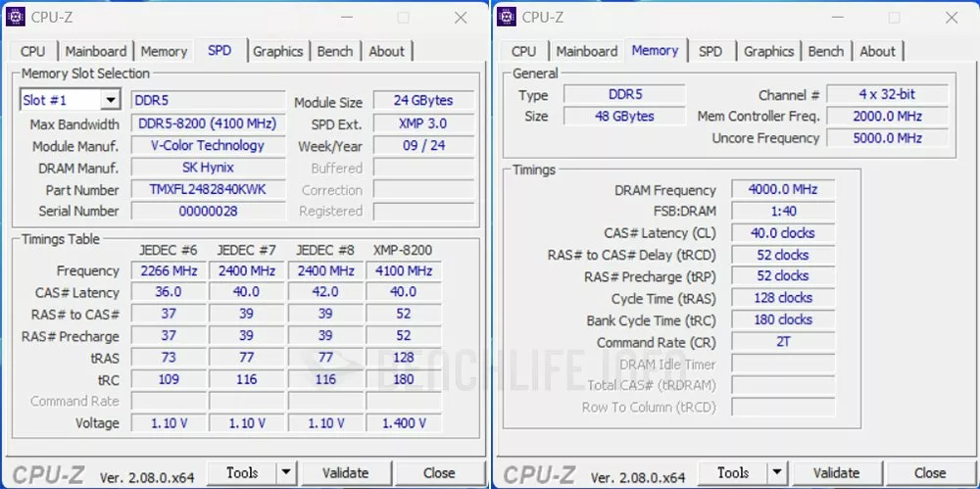Select SPD tab in left window
The height and width of the screenshot is (489, 980).
220,50
